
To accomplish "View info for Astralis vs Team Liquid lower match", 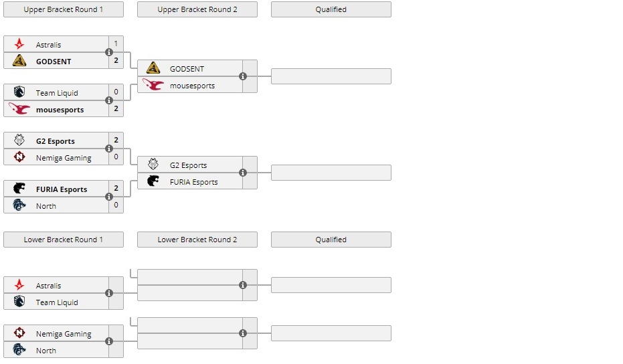I will click(x=109, y=293).
